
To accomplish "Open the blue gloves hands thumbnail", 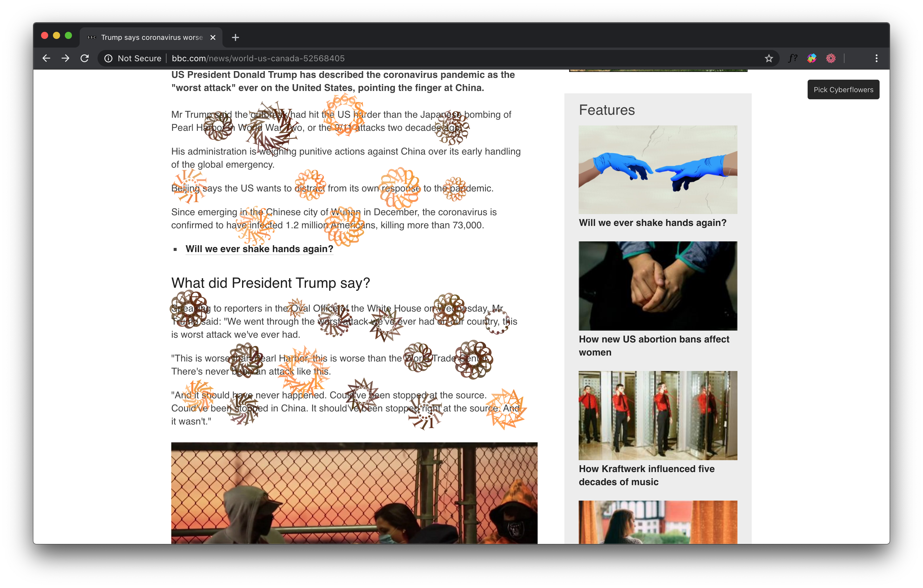I will click(658, 169).
